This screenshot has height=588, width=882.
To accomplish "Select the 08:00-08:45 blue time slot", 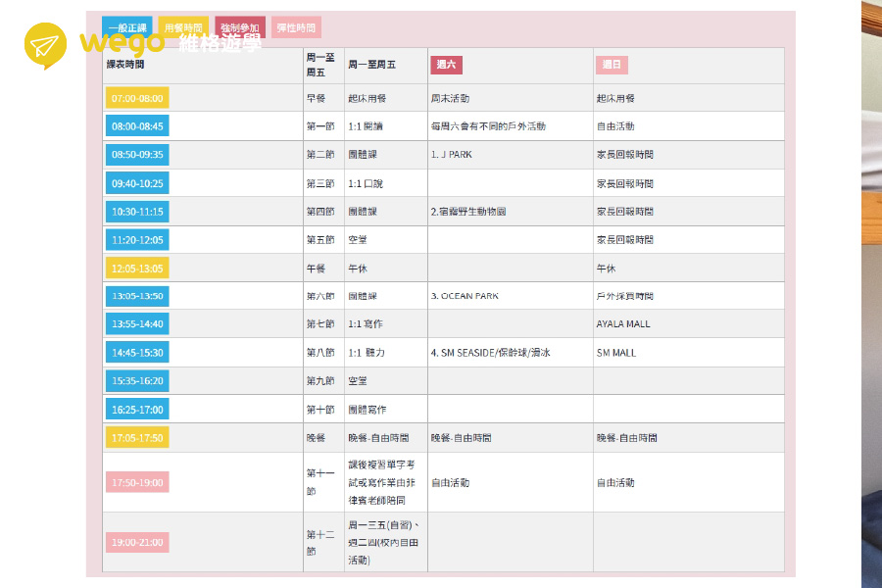I will [137, 126].
